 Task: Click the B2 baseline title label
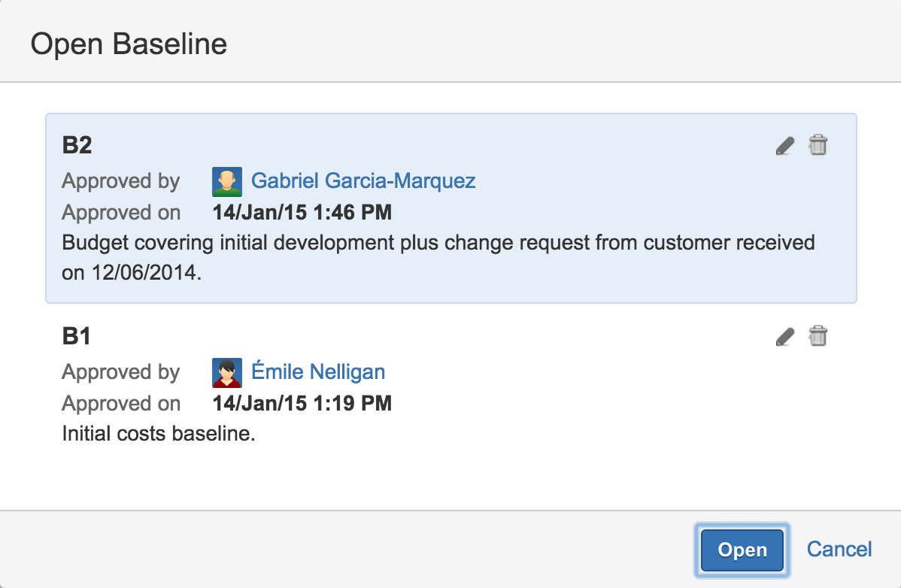pyautogui.click(x=76, y=145)
